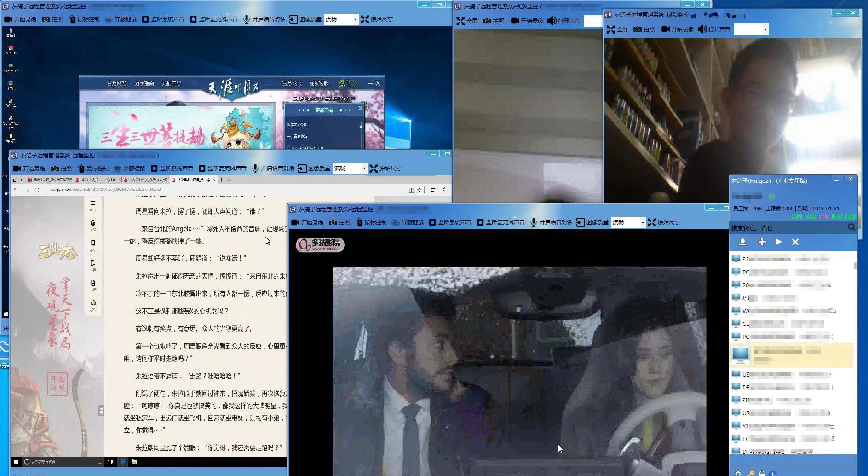Enable mouse control in movie monitoring window
The width and height of the screenshot is (868, 476).
[371, 222]
